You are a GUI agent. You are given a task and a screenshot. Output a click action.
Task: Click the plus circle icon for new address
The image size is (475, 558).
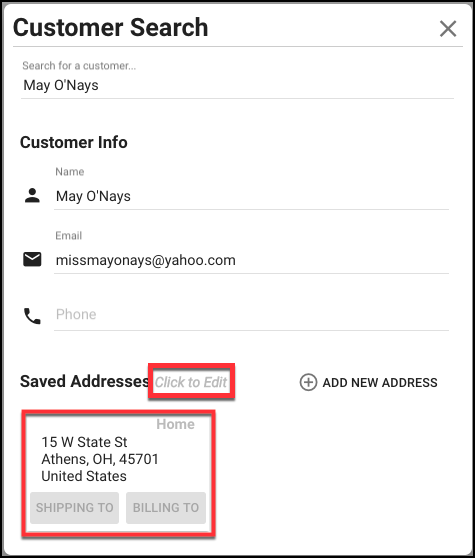pos(308,382)
